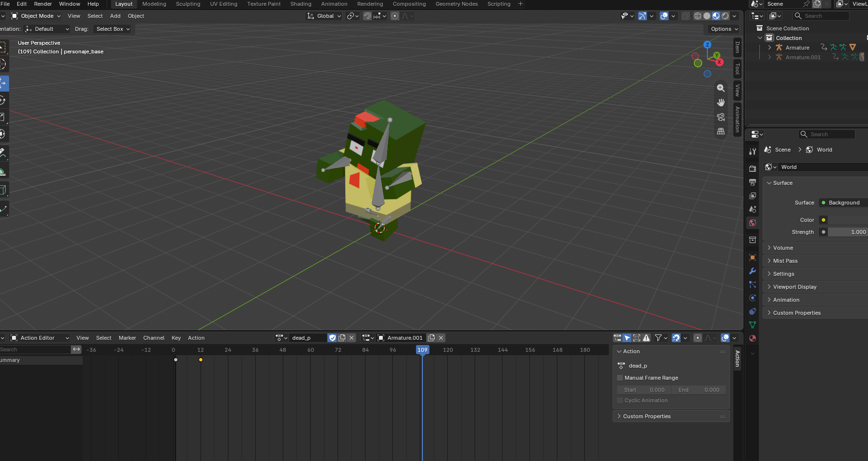Open the Options dropdown in viewport
This screenshot has width=868, height=461.
click(x=724, y=29)
